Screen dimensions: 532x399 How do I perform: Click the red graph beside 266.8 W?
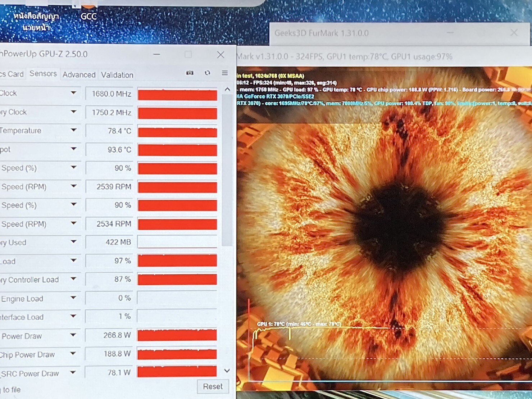(x=177, y=335)
